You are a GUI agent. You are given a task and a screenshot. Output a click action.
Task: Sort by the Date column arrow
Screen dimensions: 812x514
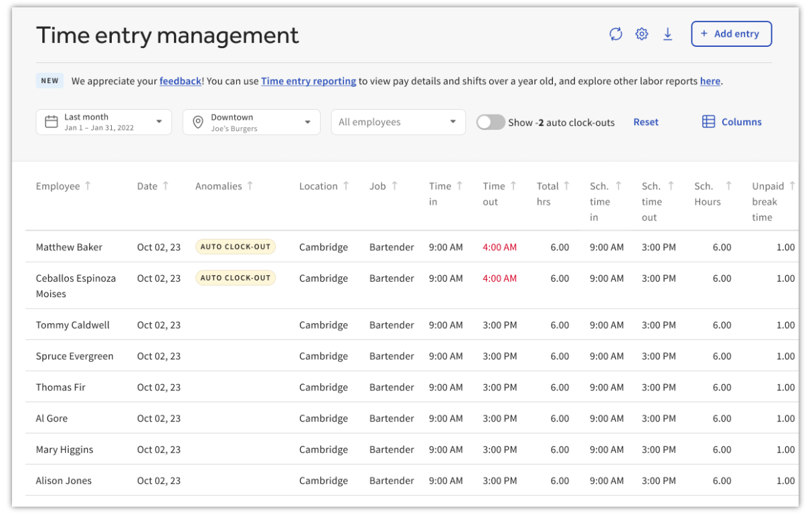point(165,185)
